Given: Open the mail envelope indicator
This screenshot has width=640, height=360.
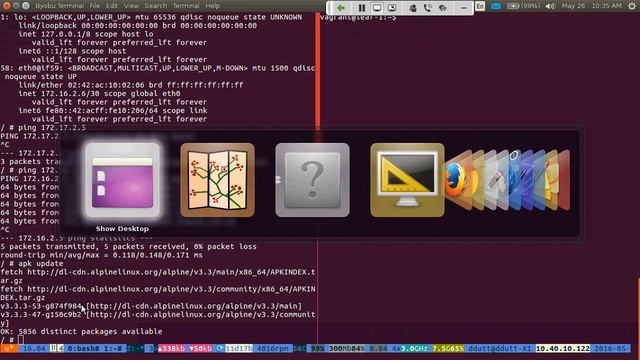Looking at the screenshot, I should point(496,6).
